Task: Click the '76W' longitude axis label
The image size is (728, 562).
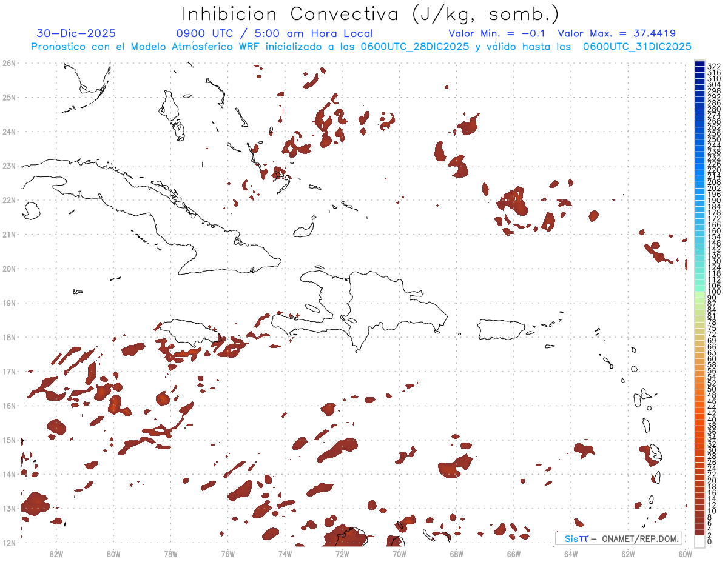Action: (227, 553)
